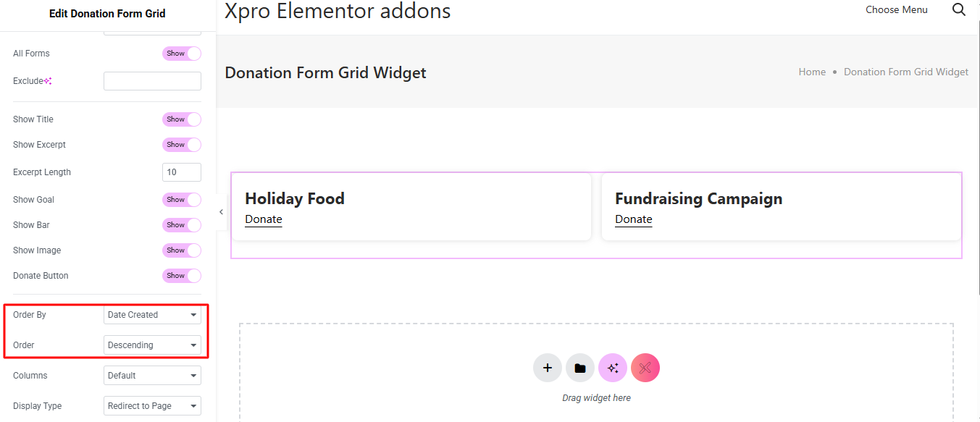This screenshot has width=980, height=422.
Task: Collapse the editor panel with the arrow
Action: coord(221,212)
